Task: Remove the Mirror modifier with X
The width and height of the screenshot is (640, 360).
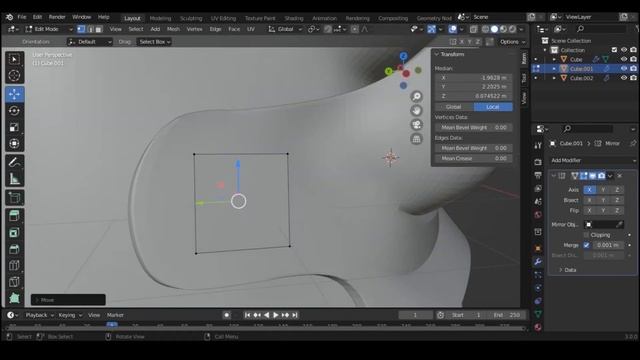Action: click(620, 176)
